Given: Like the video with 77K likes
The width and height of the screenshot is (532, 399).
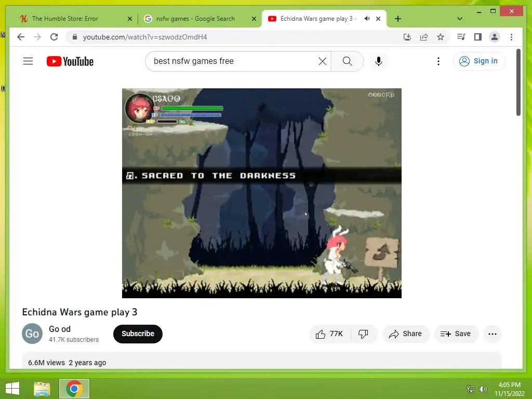Looking at the screenshot, I should coord(329,334).
